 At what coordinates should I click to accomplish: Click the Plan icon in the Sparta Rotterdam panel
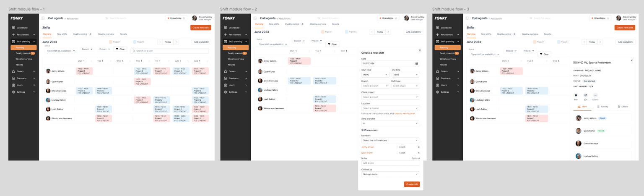tap(576, 95)
